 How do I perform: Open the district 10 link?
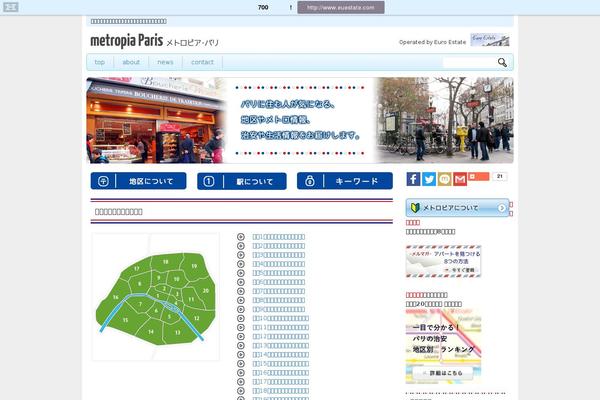tap(280, 318)
